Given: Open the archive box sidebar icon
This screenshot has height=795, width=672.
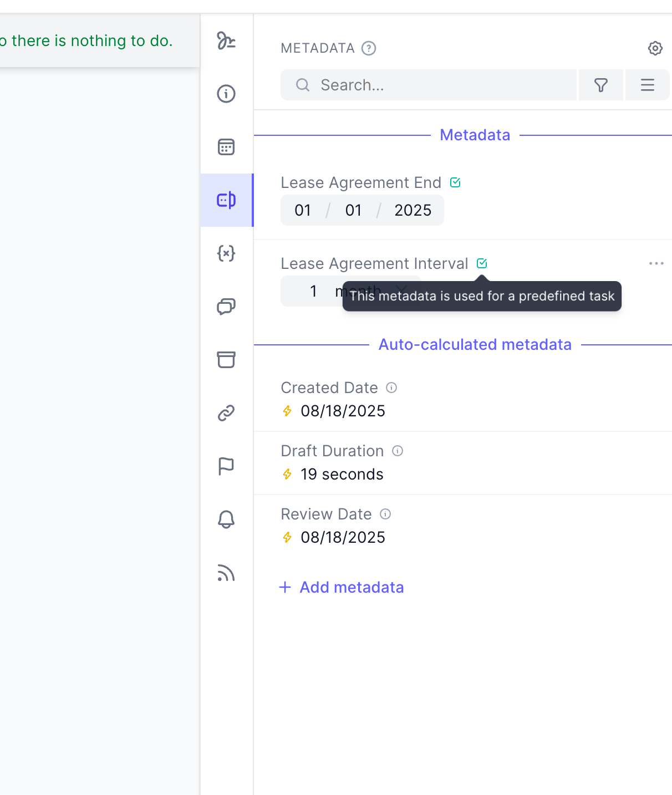Looking at the screenshot, I should point(226,360).
